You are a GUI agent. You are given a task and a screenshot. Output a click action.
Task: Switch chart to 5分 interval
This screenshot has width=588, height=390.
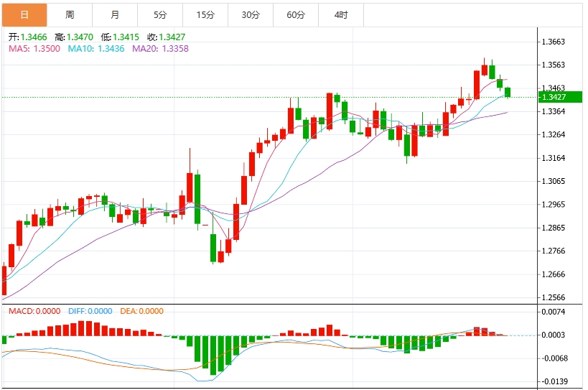pyautogui.click(x=160, y=14)
